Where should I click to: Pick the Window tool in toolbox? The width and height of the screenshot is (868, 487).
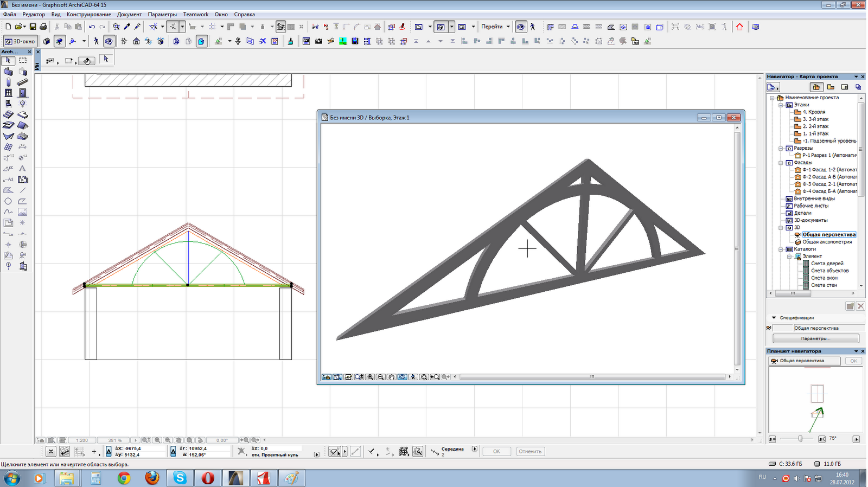pyautogui.click(x=8, y=93)
